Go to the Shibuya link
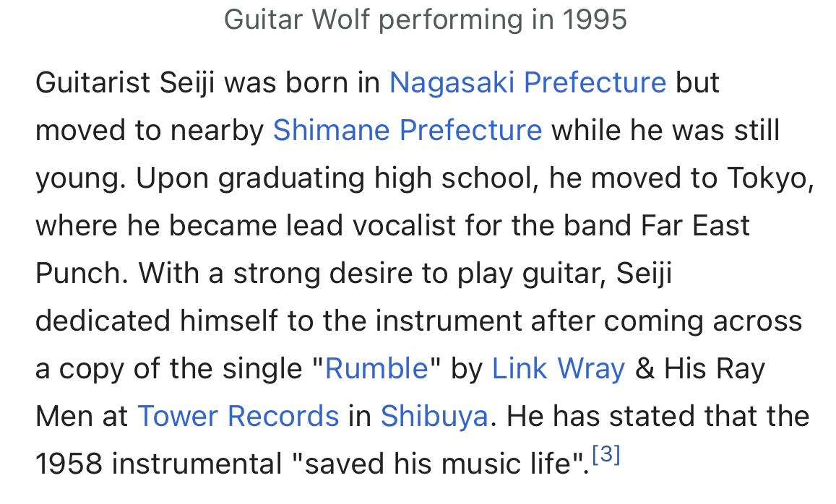 point(434,416)
